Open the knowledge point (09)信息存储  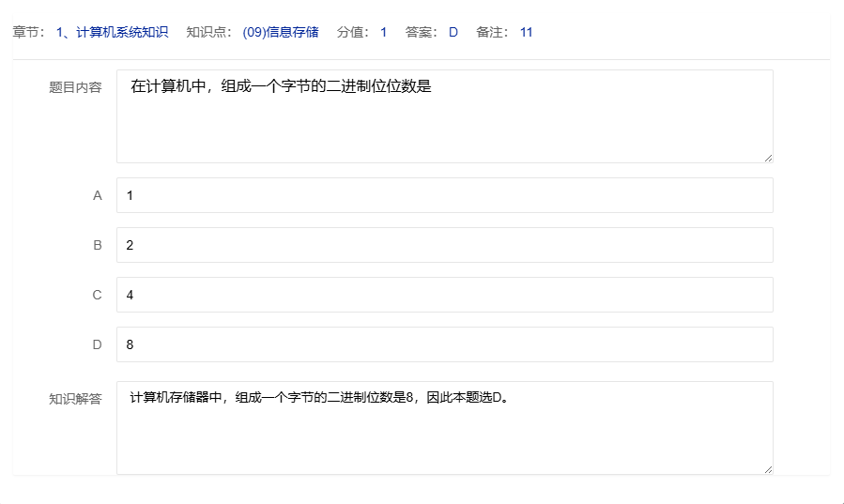click(280, 32)
